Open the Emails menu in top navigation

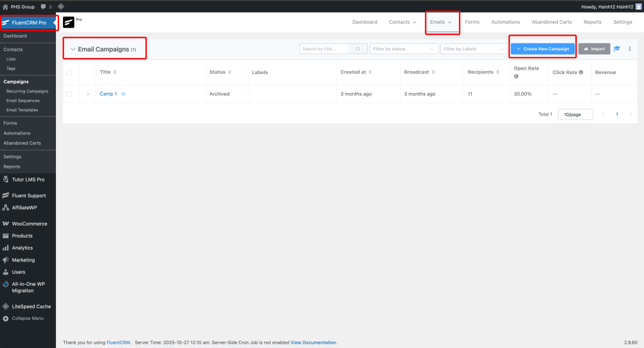(441, 22)
